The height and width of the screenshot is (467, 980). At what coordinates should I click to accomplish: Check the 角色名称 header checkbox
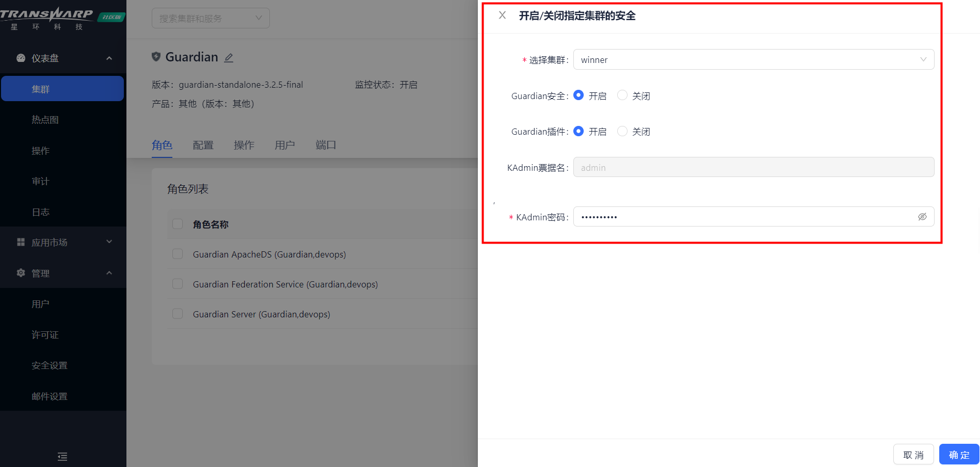pyautogui.click(x=178, y=224)
